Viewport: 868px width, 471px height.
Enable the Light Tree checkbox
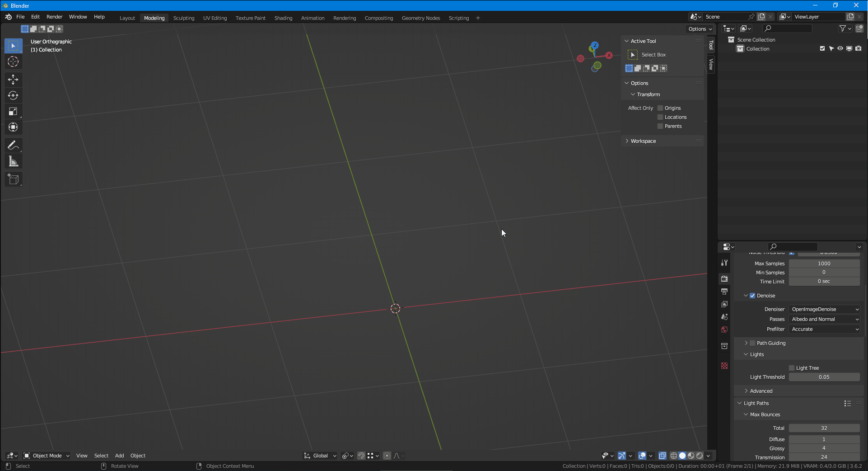pos(792,368)
